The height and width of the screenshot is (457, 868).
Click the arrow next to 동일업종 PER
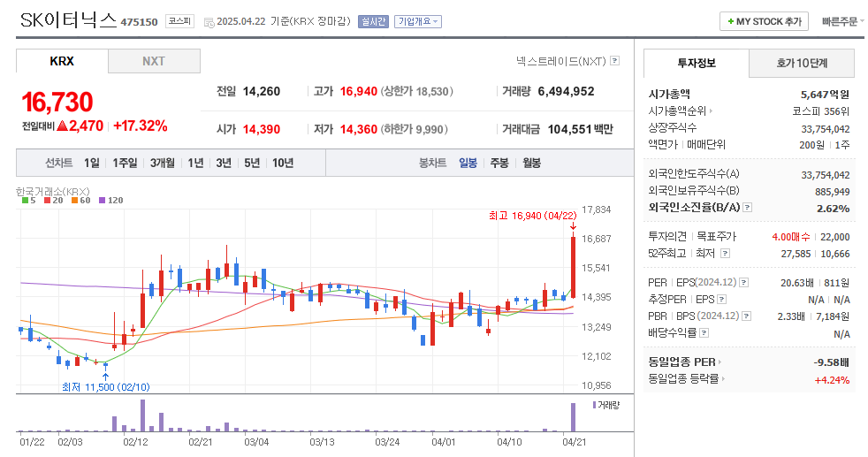pos(720,362)
